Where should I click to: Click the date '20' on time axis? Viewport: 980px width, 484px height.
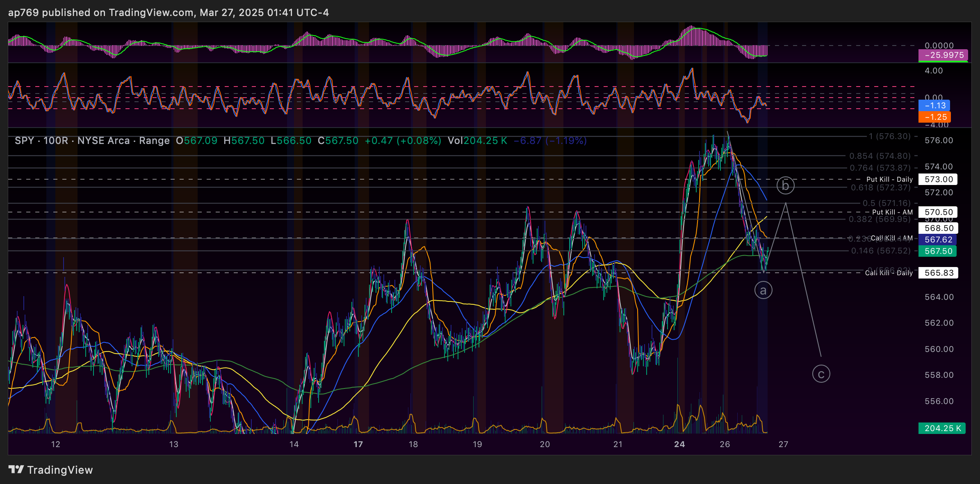pyautogui.click(x=545, y=444)
